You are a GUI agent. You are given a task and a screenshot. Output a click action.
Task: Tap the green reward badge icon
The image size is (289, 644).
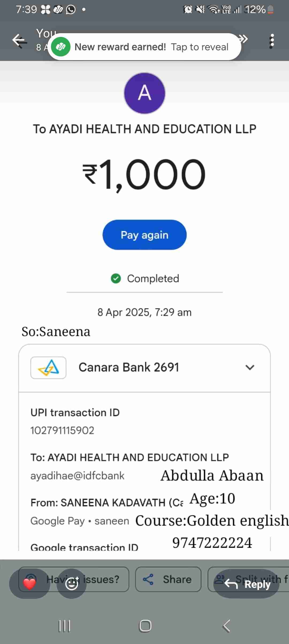[61, 47]
